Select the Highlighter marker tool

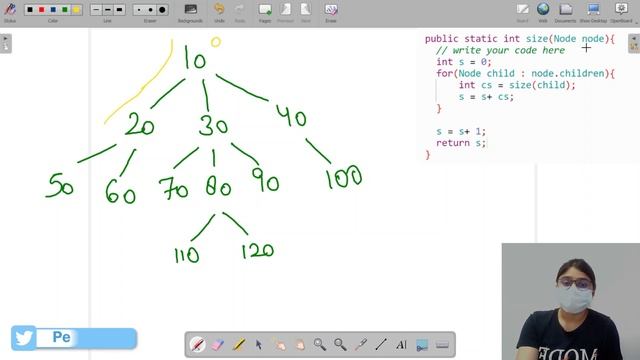click(238, 344)
